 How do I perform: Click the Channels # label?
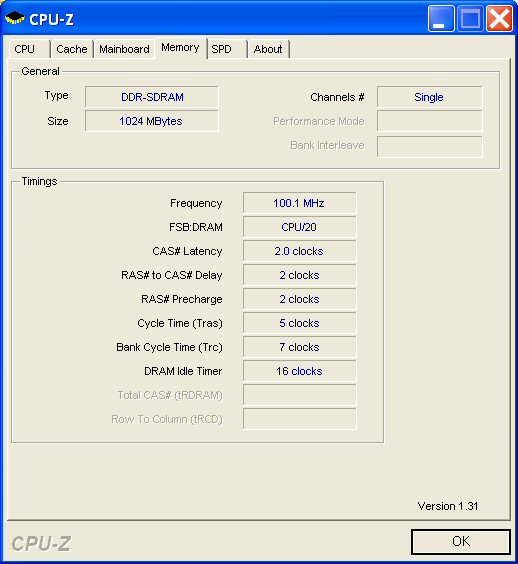[x=337, y=97]
